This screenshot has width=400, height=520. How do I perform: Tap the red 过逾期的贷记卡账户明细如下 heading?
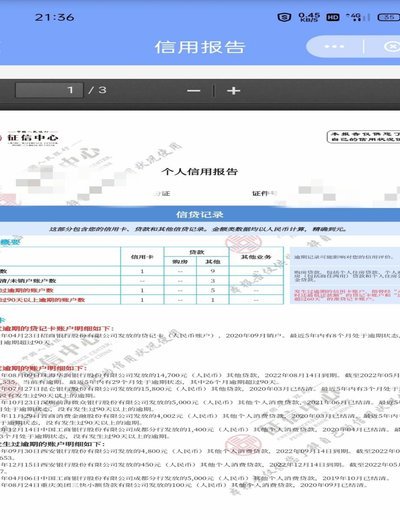(57, 328)
